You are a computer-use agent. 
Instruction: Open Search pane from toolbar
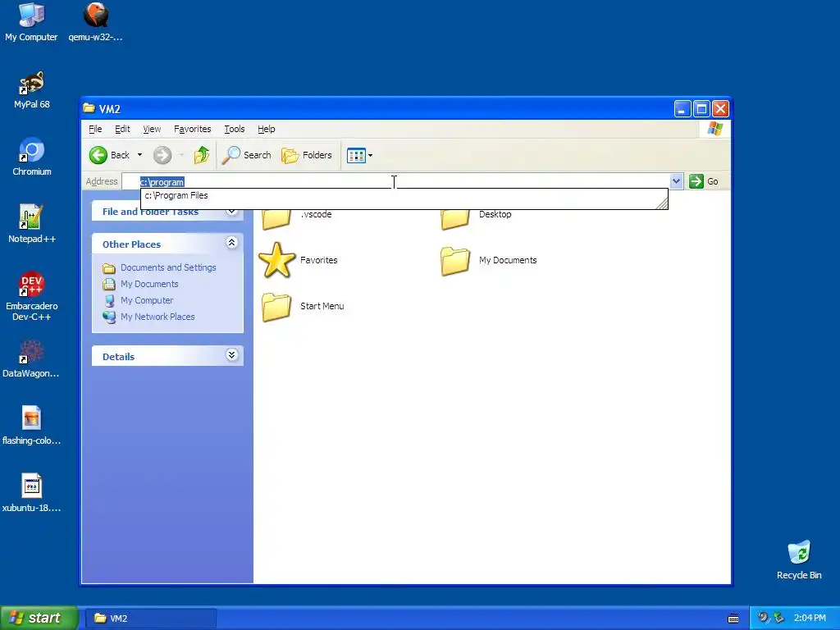247,155
